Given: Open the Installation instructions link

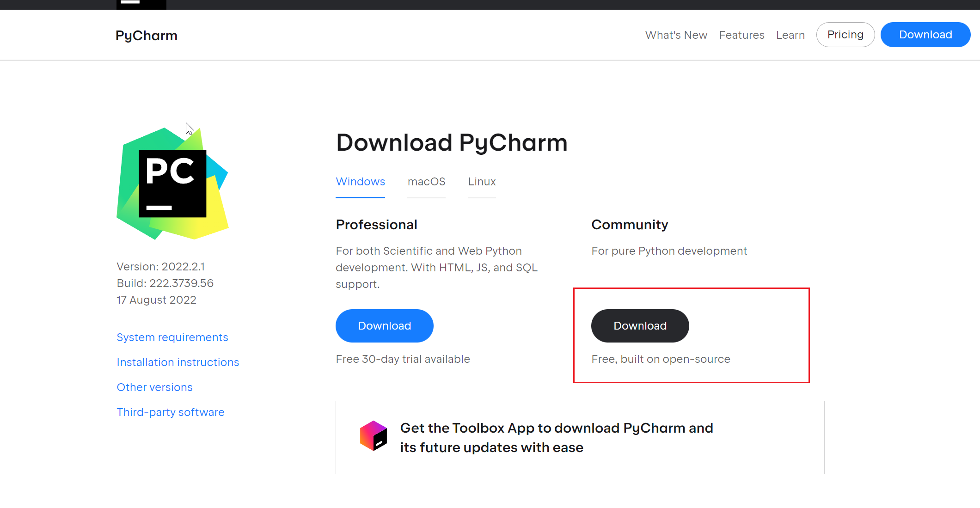Looking at the screenshot, I should coord(178,362).
